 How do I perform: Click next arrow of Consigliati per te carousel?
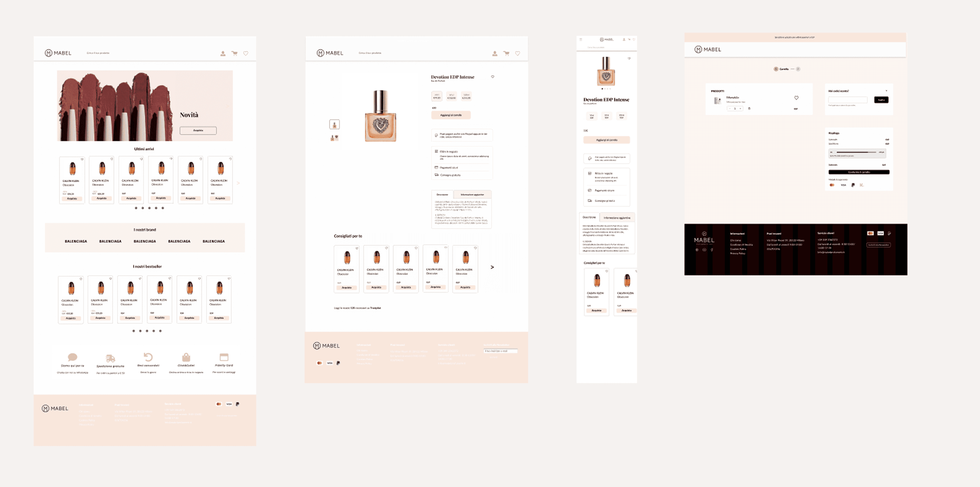pos(492,267)
